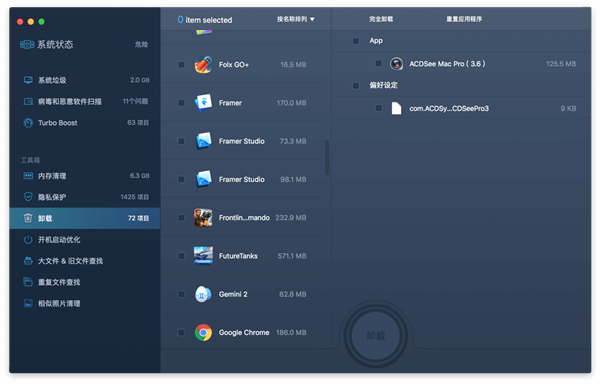The height and width of the screenshot is (384, 600).
Task: Click the 11个问题 count
Action: pos(135,101)
